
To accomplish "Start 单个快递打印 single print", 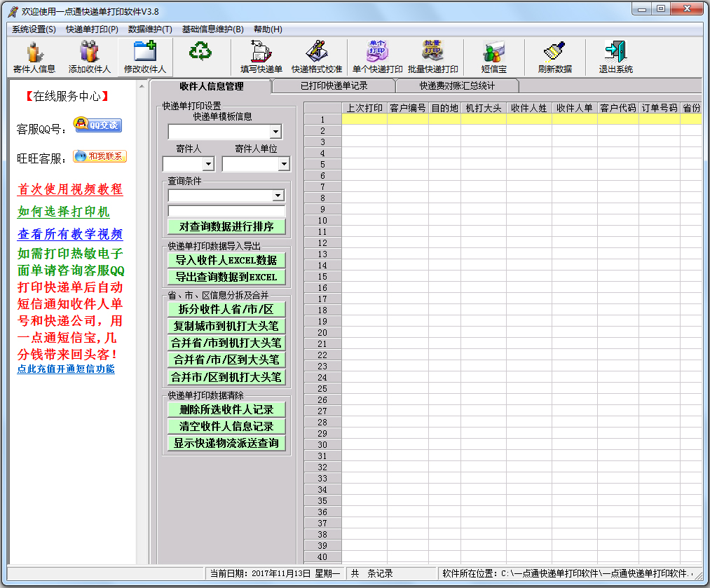I will (x=378, y=57).
